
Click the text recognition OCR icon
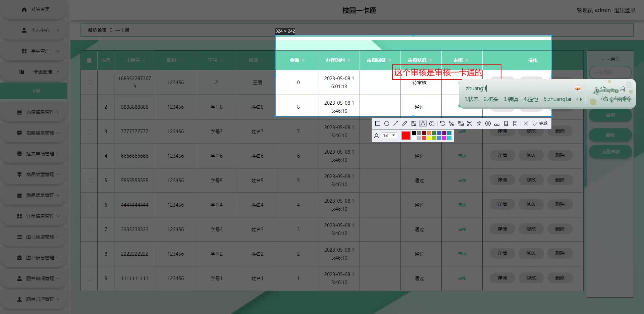click(470, 123)
